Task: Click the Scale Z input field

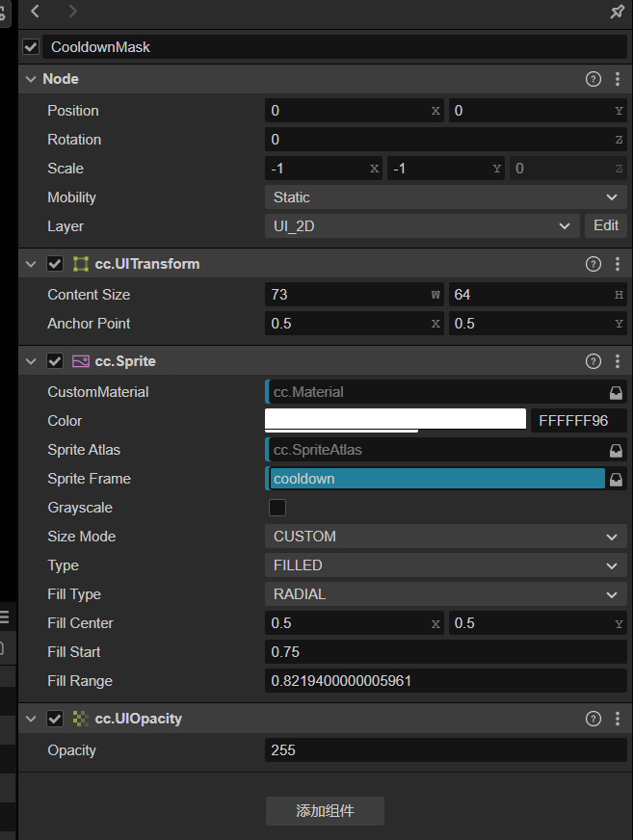Action: tap(568, 169)
